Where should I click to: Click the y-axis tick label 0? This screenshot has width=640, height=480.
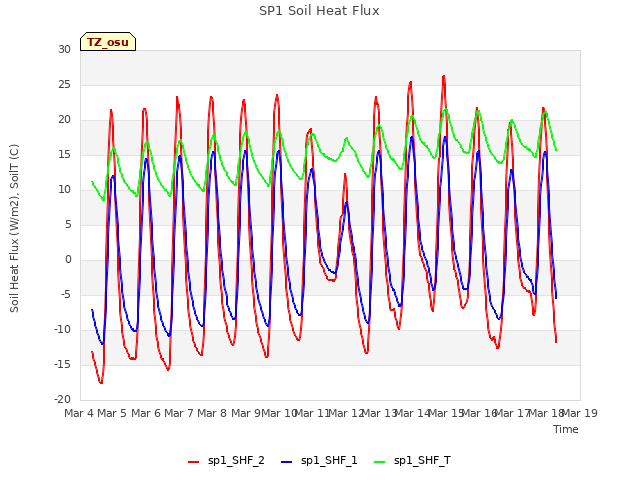(x=68, y=260)
